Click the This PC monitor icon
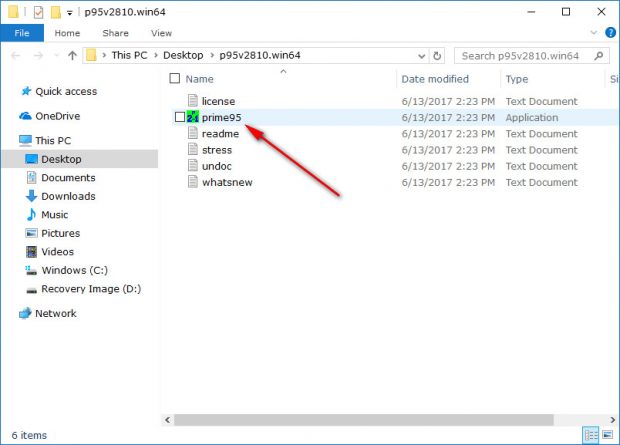This screenshot has height=445, width=620. tap(25, 140)
